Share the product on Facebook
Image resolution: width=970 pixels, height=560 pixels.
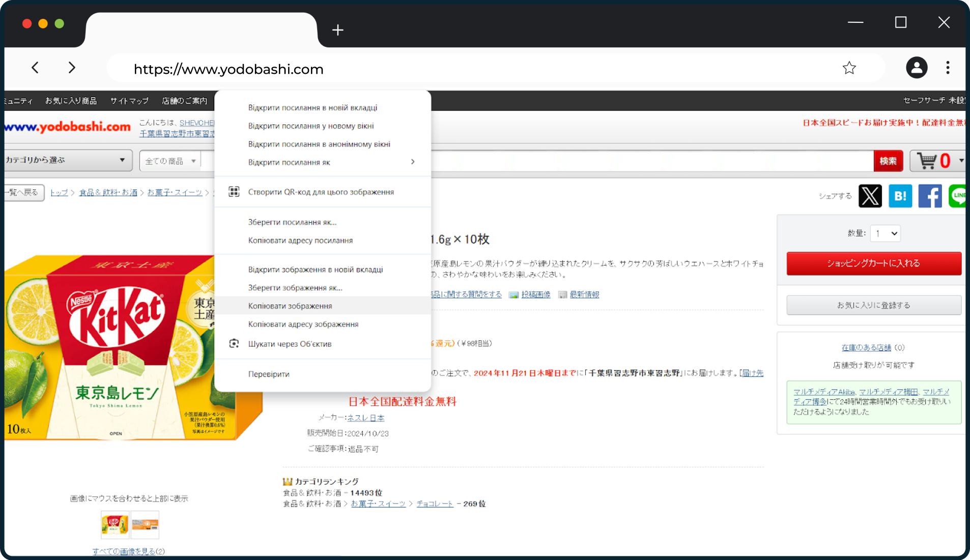(x=930, y=196)
